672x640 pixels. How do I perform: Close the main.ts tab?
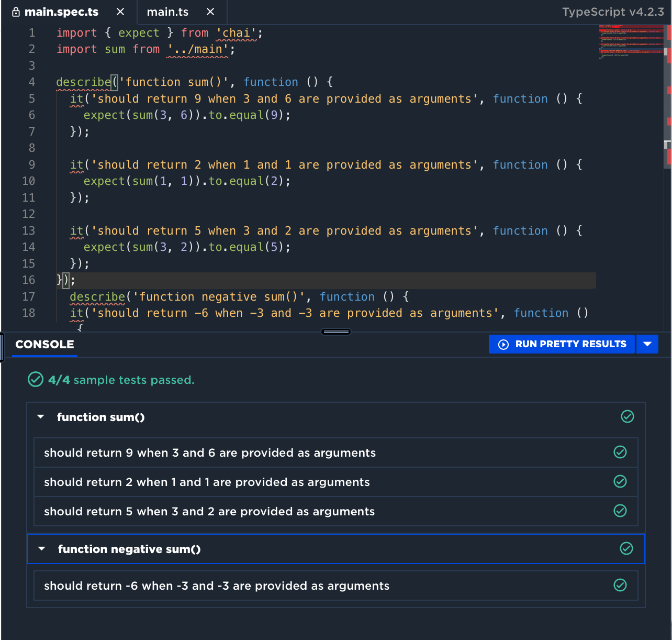pyautogui.click(x=210, y=11)
